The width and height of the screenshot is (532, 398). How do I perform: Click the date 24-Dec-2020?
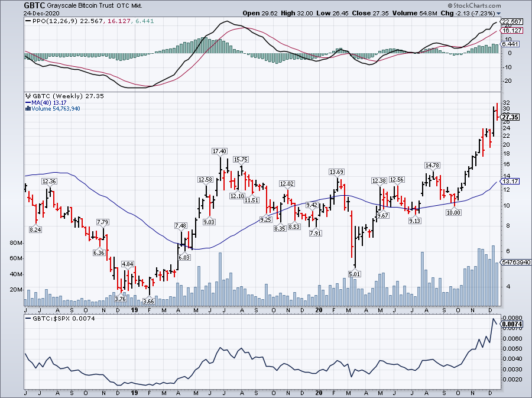(x=41, y=13)
